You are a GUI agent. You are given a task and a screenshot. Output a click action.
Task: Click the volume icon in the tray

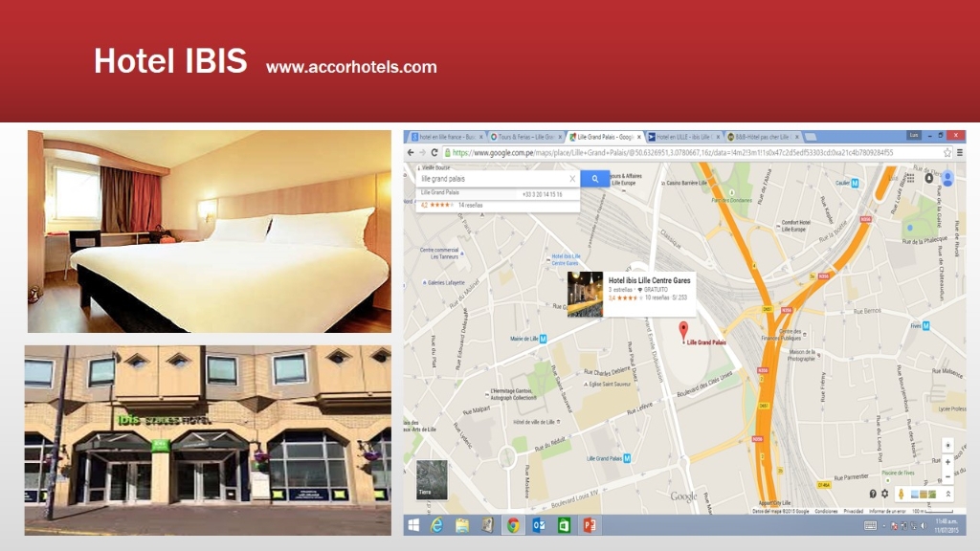pyautogui.click(x=924, y=526)
